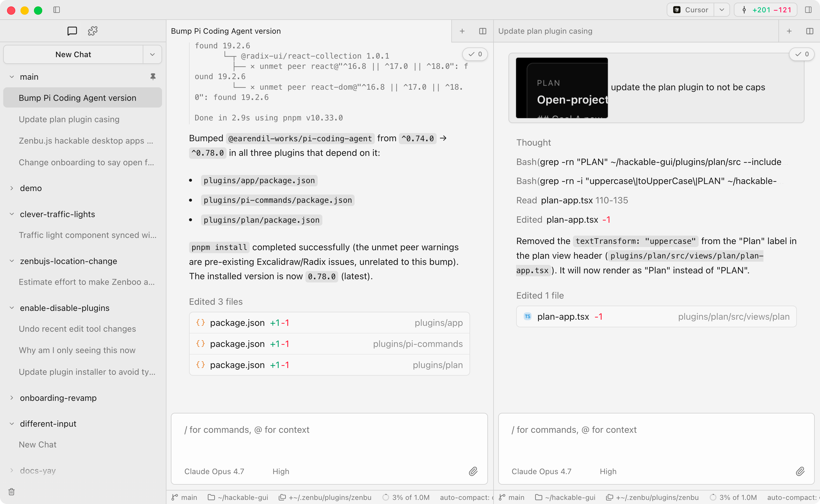Toggle the left sidebar panel icon
The width and height of the screenshot is (820, 504).
(x=57, y=10)
